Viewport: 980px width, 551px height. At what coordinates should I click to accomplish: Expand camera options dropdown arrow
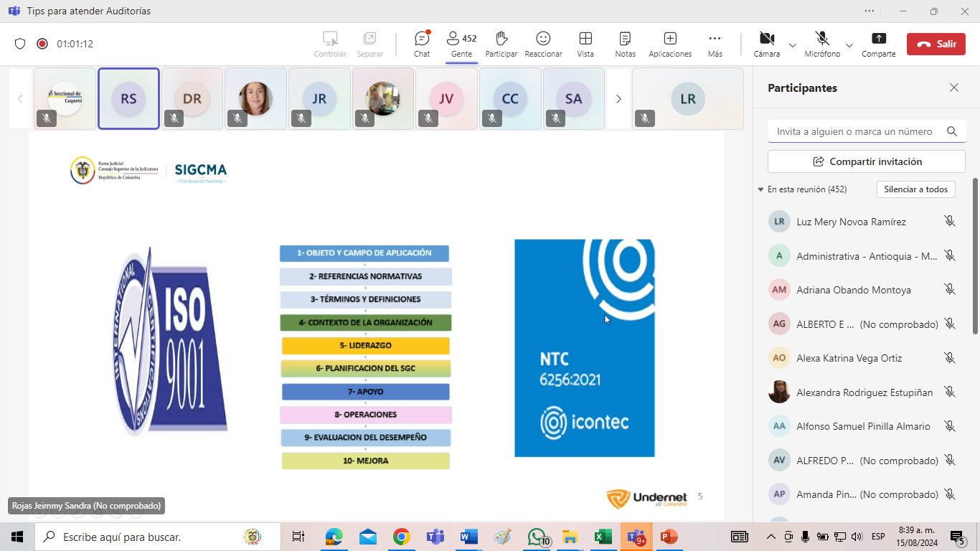click(793, 45)
